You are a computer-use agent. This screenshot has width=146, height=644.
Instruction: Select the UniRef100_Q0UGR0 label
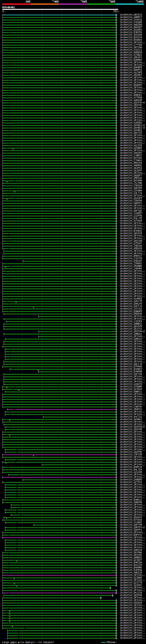(131, 30)
